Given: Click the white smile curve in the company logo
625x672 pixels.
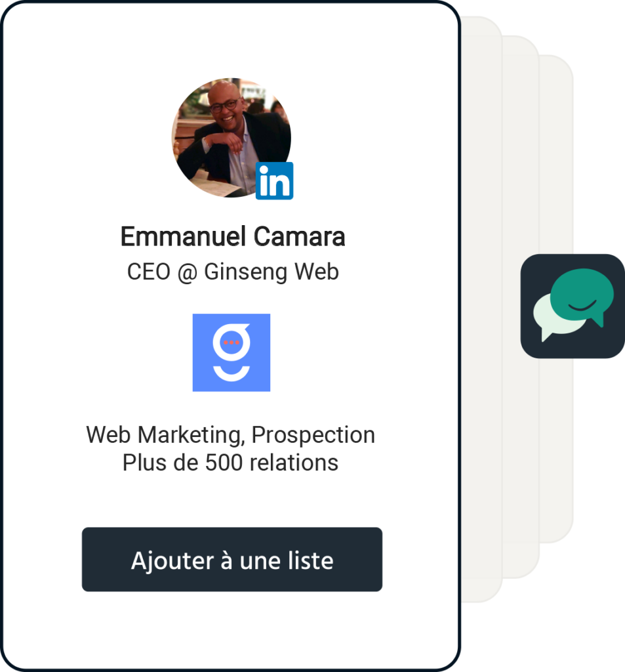Looking at the screenshot, I should 232,373.
